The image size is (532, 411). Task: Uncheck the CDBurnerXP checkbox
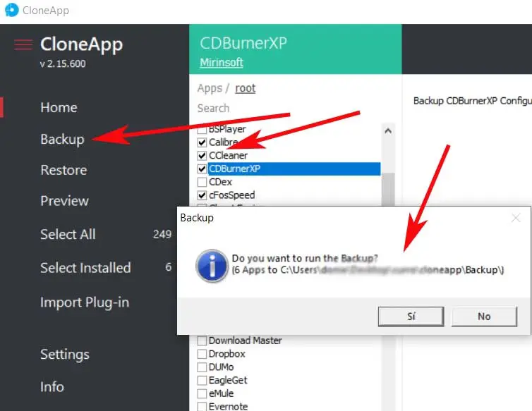(x=202, y=168)
